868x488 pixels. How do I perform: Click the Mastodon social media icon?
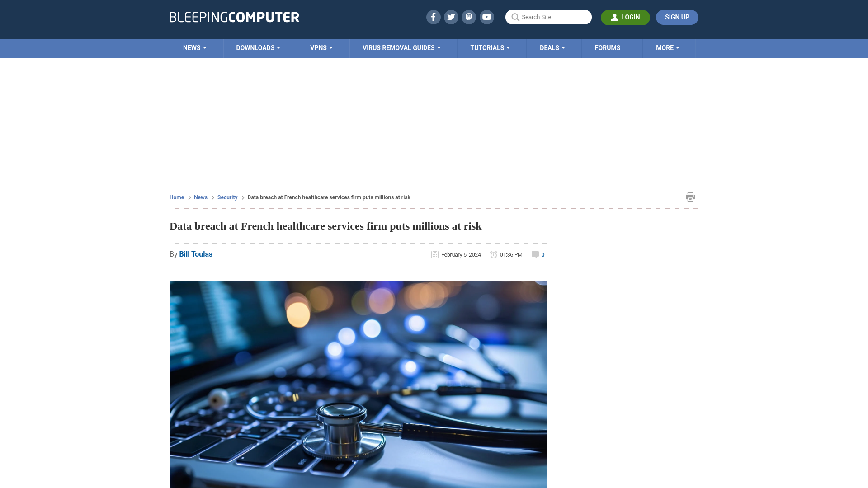(468, 17)
